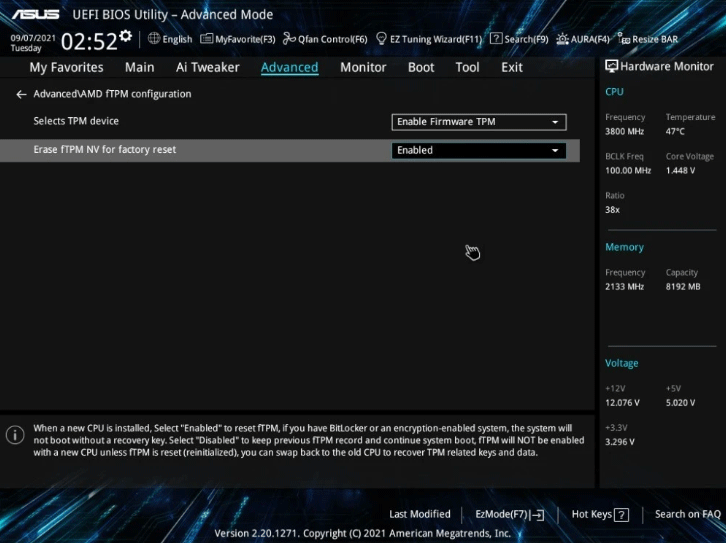Select the Advanced tab
726x543 pixels.
pyautogui.click(x=289, y=68)
